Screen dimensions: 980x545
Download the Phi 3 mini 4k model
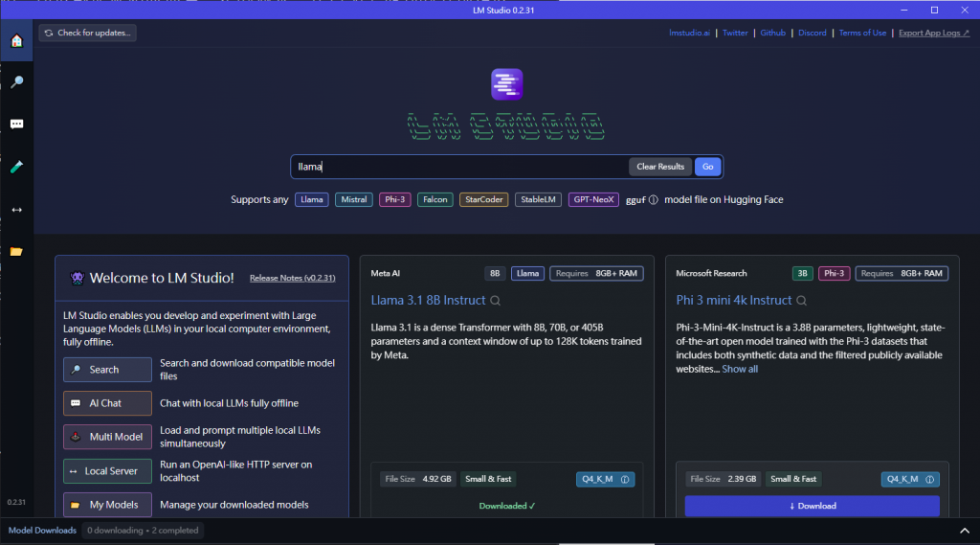click(812, 506)
